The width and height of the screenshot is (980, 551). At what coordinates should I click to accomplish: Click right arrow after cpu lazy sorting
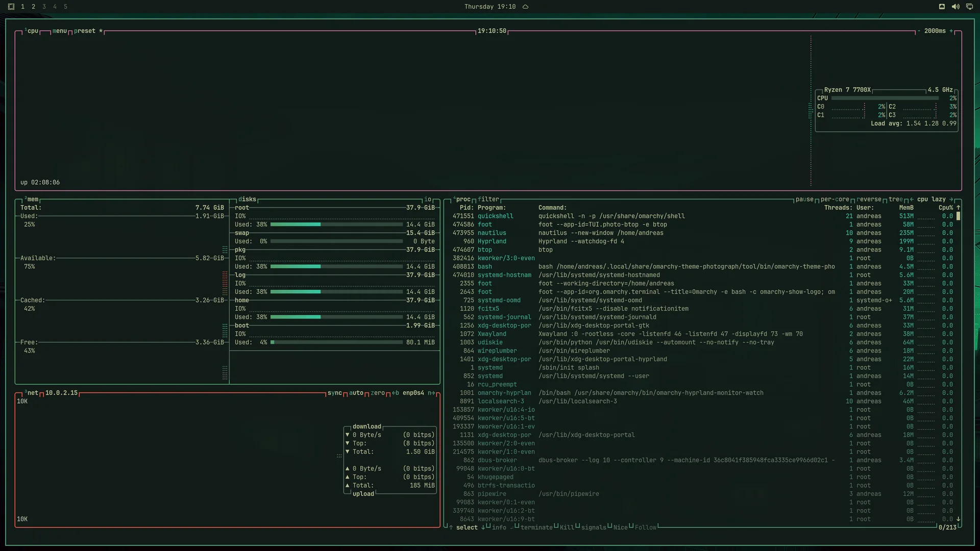951,199
